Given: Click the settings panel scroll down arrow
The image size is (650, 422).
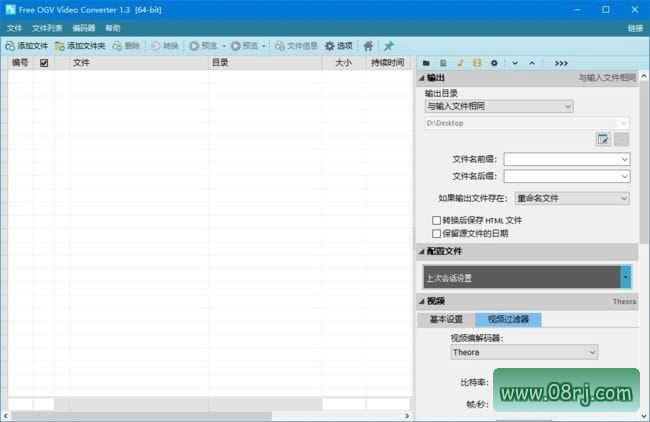Looking at the screenshot, I should tap(644, 416).
